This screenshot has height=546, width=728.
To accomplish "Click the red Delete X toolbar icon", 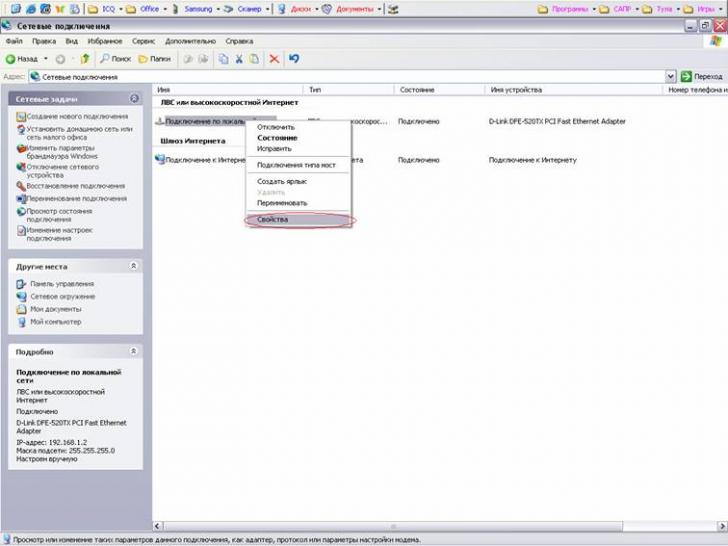I will 274,59.
